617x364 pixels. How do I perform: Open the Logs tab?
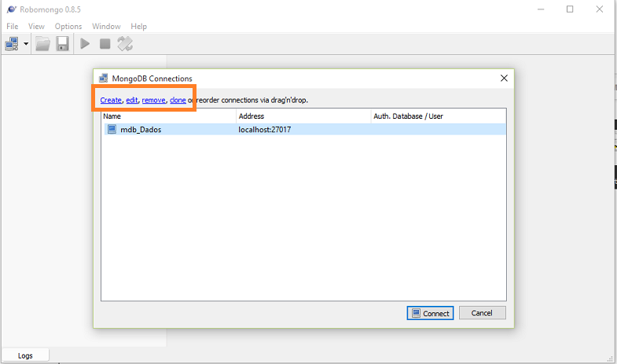coord(25,355)
